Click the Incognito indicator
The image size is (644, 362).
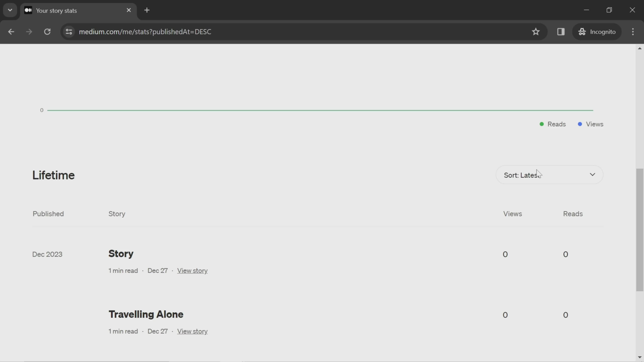tap(597, 32)
